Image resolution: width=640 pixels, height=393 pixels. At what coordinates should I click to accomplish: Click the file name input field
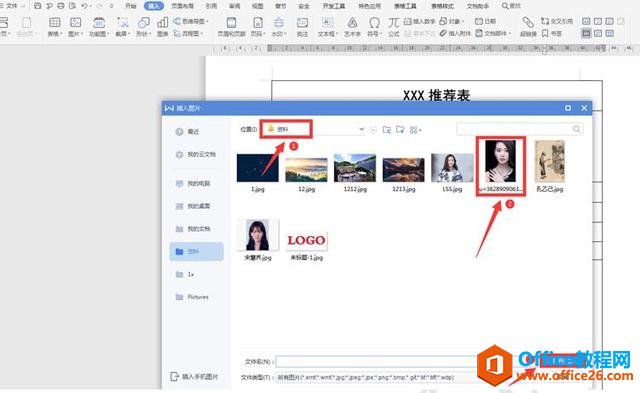376,362
